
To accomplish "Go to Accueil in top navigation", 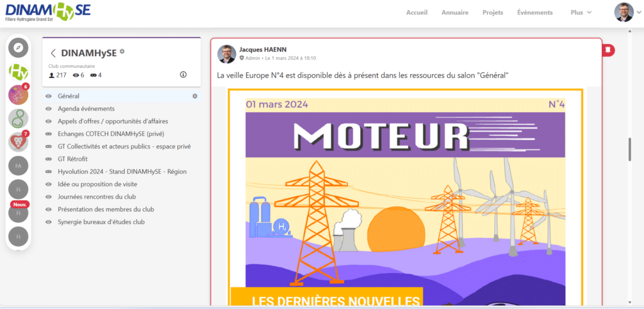I will pos(417,13).
